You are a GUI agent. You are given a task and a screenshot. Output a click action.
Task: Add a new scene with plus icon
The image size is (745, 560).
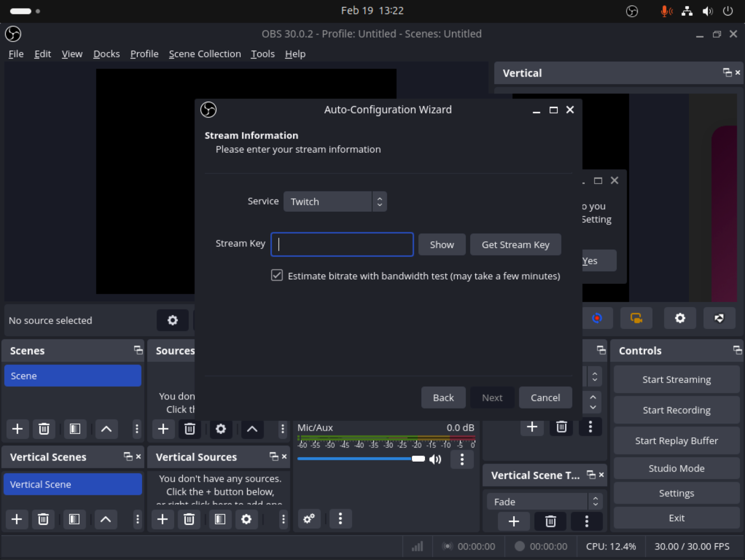pyautogui.click(x=17, y=429)
